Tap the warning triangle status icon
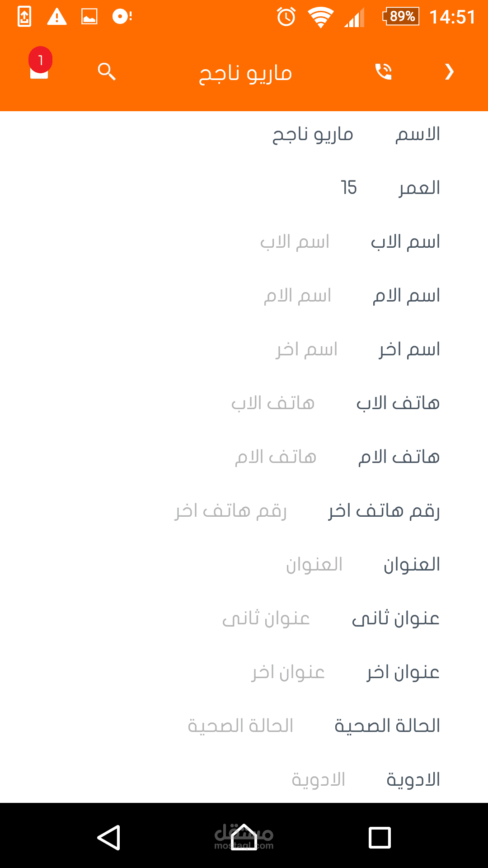488x868 pixels. (57, 17)
